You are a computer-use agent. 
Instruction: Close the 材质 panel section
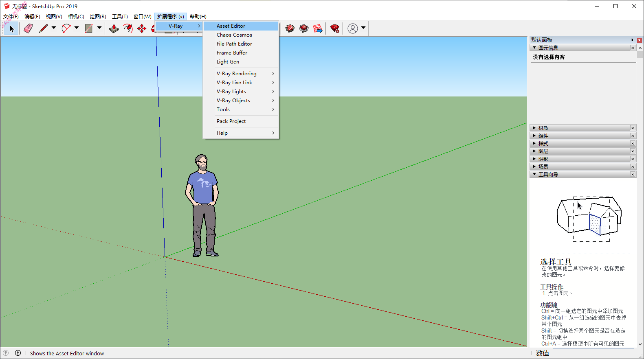tap(633, 128)
